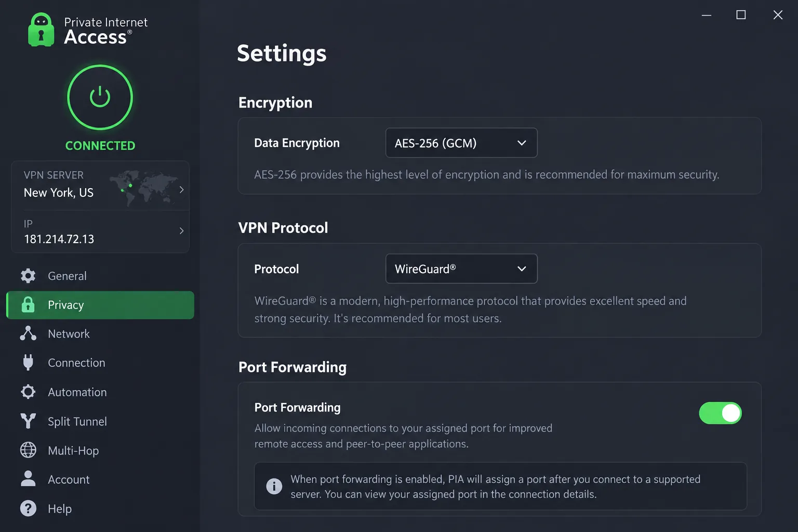Click the Private Internet Access padlock logo
Image resolution: width=798 pixels, height=532 pixels.
click(x=41, y=30)
